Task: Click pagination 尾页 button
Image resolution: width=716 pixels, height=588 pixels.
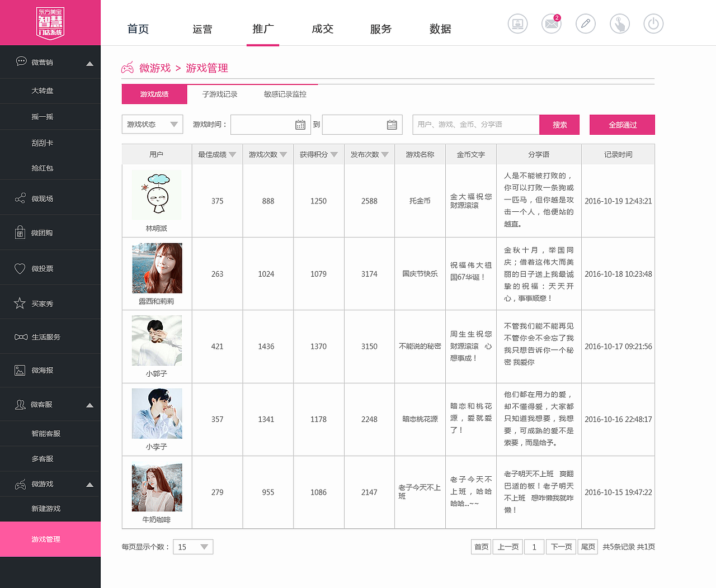Action: pos(588,547)
